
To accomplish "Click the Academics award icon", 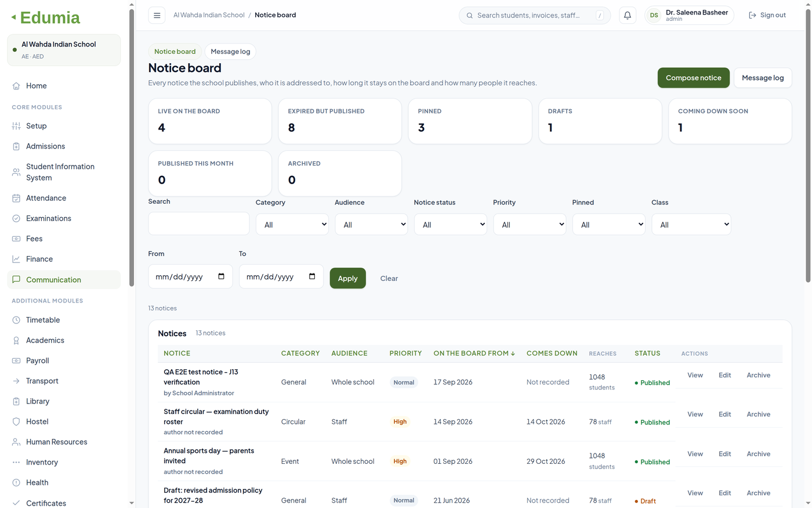I will [16, 340].
